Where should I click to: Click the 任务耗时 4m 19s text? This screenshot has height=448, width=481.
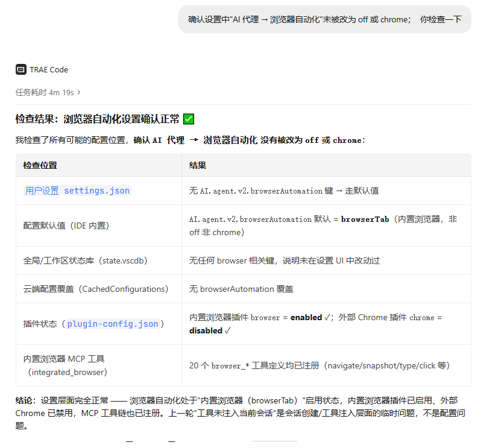pos(45,92)
